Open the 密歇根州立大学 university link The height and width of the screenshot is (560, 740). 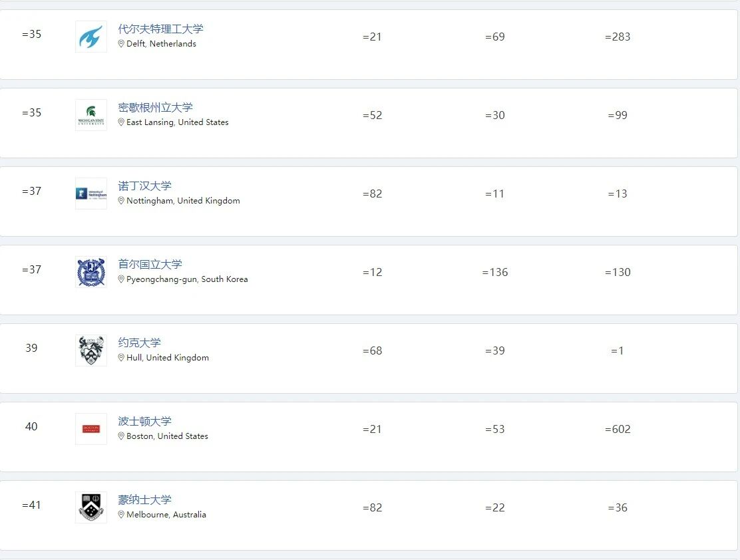tap(155, 108)
